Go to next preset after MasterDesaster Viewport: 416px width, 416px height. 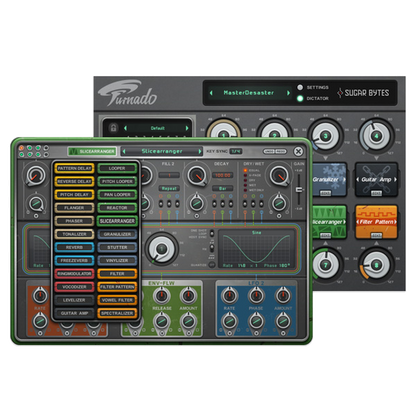[288, 93]
